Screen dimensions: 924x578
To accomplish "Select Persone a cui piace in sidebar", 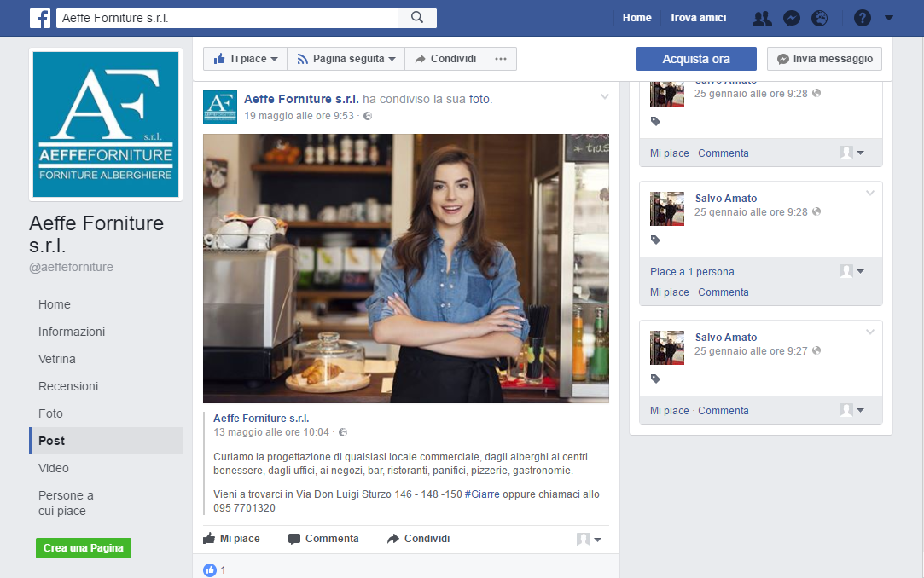I will (x=66, y=503).
